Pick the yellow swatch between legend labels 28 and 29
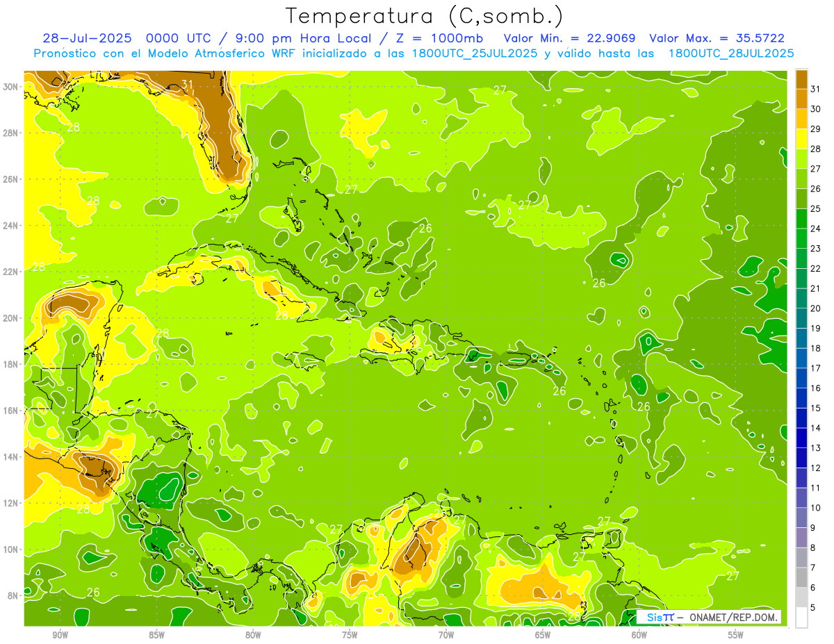 pyautogui.click(x=801, y=138)
